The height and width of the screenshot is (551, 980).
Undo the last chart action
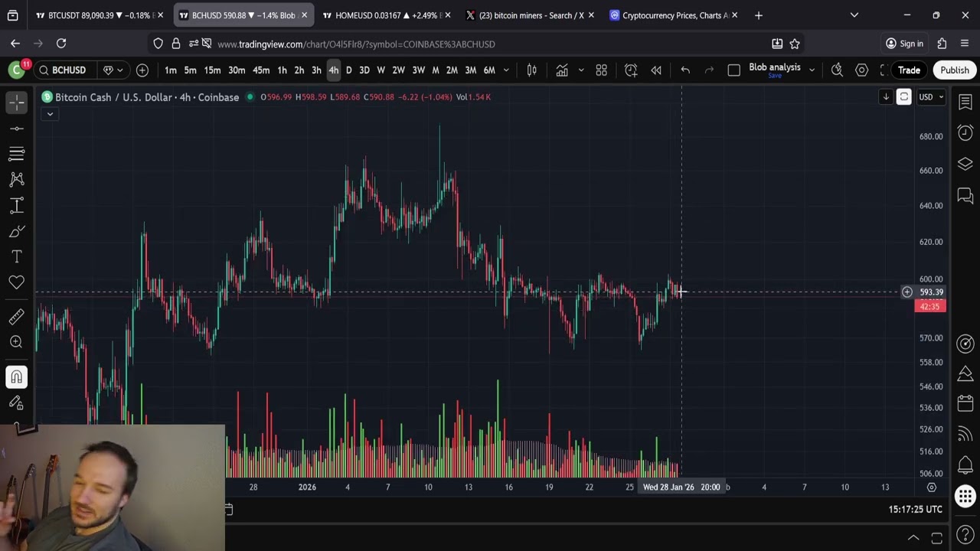pos(685,70)
